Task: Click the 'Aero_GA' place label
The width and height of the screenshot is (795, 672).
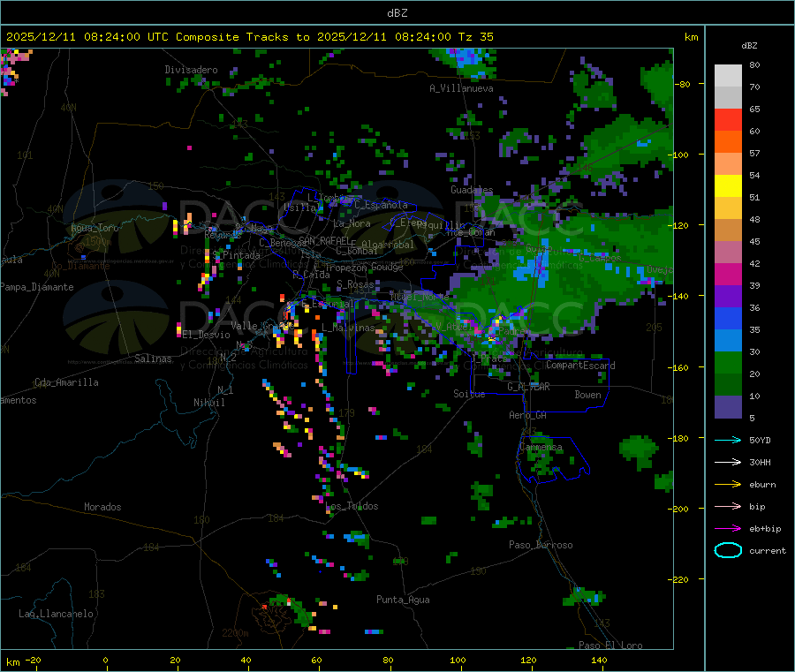Action: [x=528, y=415]
